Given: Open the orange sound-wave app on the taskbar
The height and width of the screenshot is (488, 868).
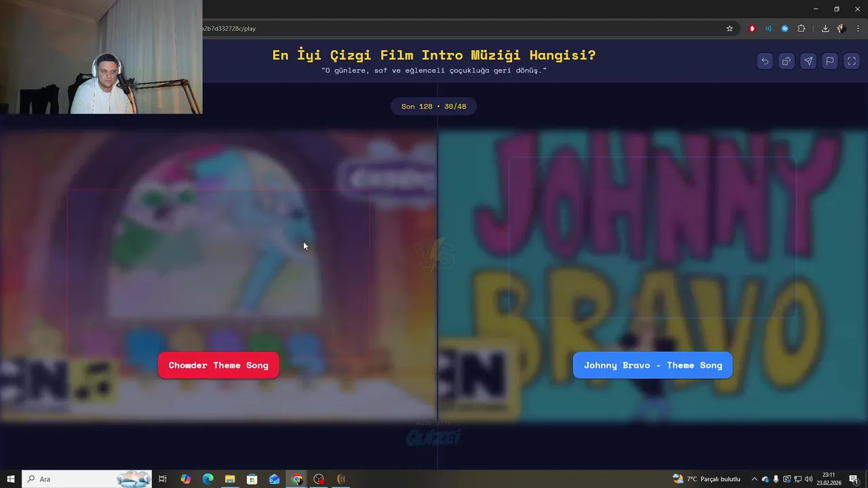Looking at the screenshot, I should click(x=341, y=479).
